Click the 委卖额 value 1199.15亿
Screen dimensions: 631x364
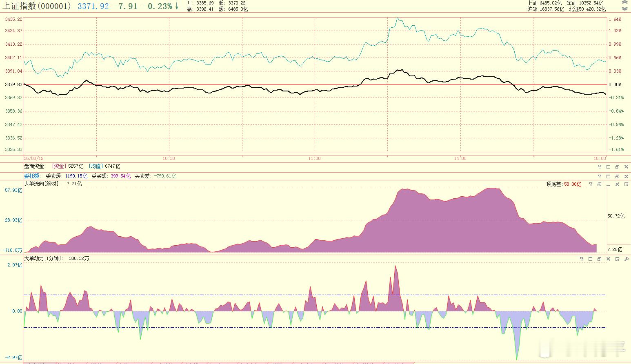pyautogui.click(x=76, y=176)
